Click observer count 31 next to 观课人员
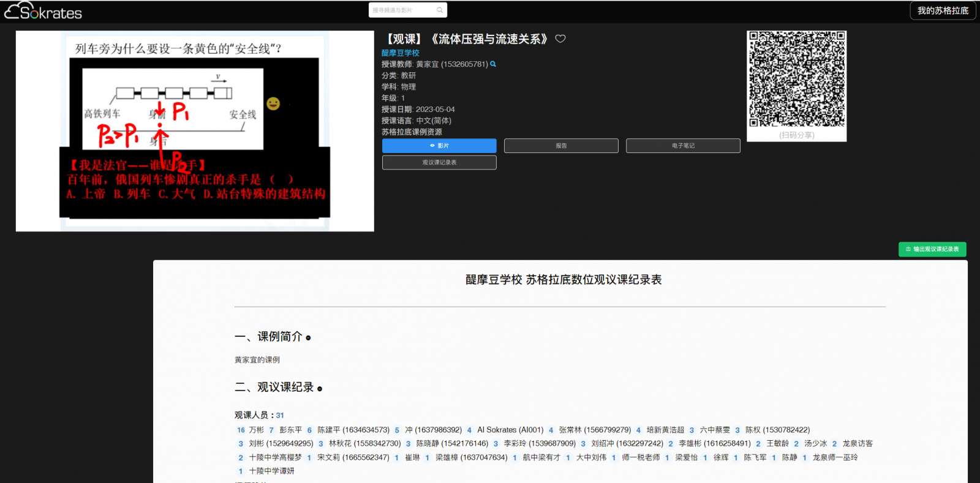Viewport: 980px width, 483px height. [280, 415]
